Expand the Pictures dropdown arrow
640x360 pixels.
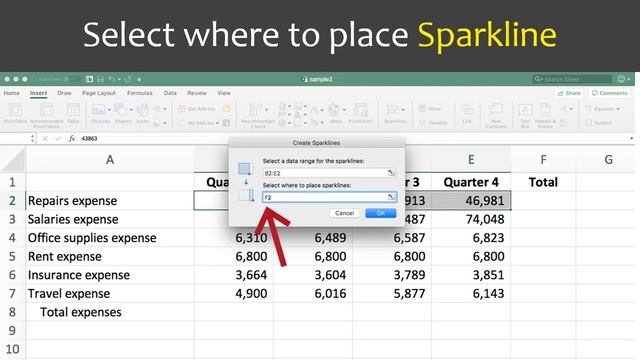click(x=109, y=109)
